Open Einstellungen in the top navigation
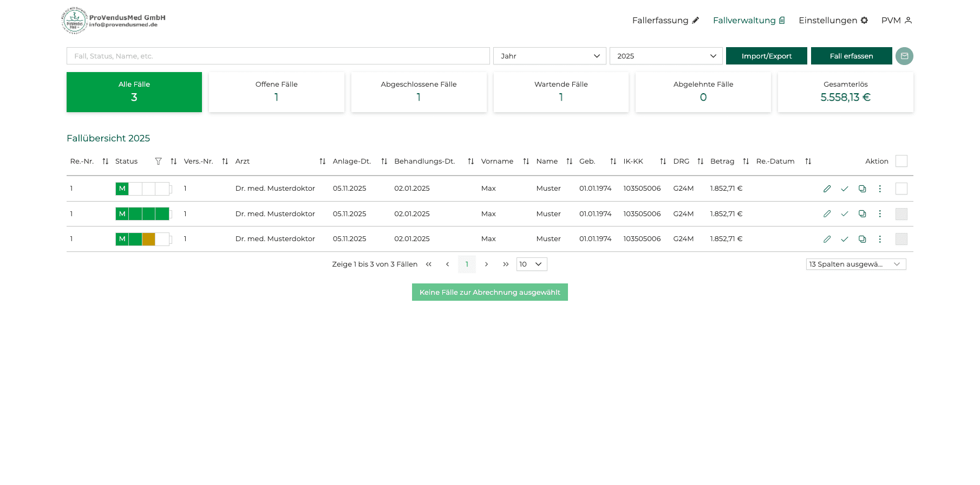The image size is (980, 485). pos(833,21)
